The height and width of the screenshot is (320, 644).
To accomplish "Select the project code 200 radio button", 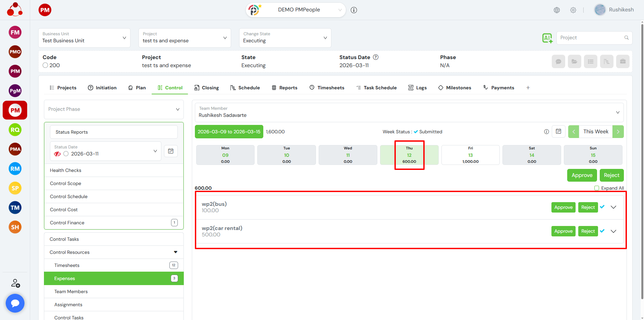I will click(x=46, y=65).
